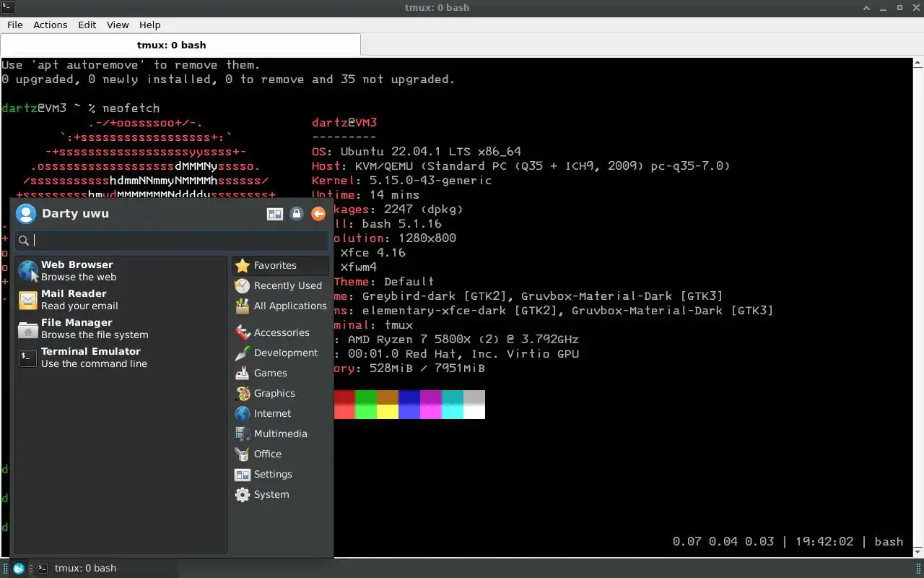This screenshot has width=924, height=578.
Task: Open the Multimedia category icon
Action: [x=243, y=433]
